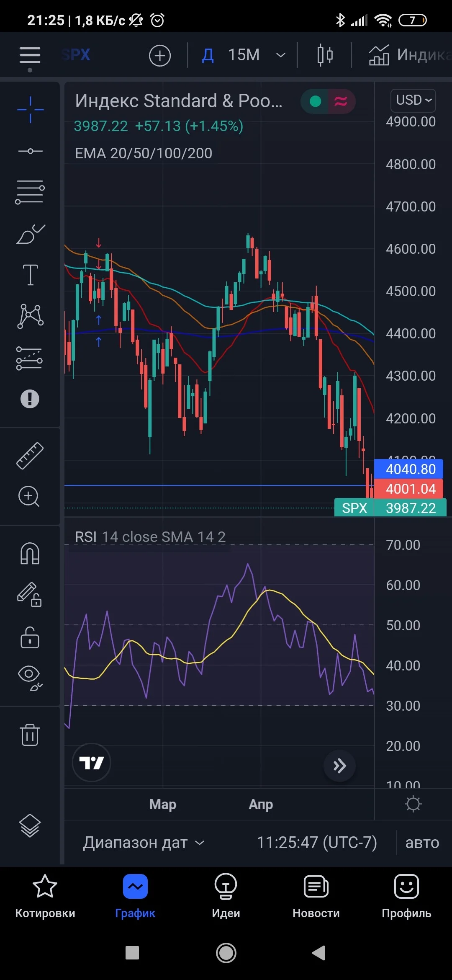Viewport: 452px width, 980px height.
Task: Tap the Android back triangle button
Action: [319, 953]
